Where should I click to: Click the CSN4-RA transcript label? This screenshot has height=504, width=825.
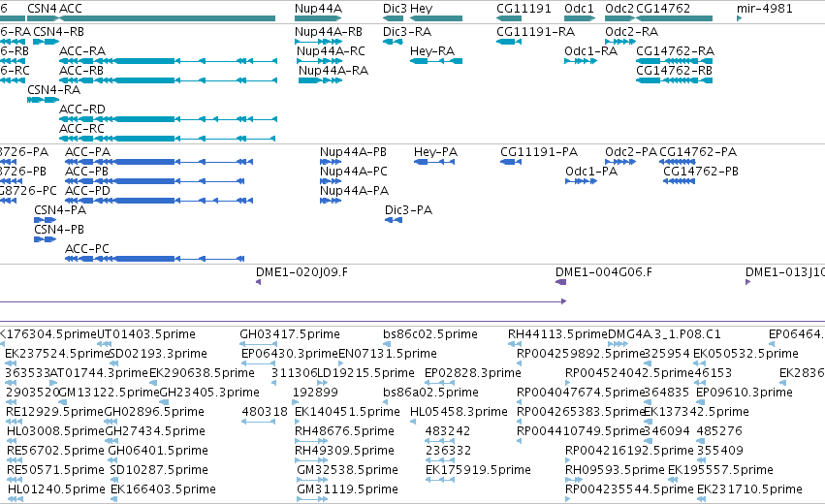click(53, 90)
